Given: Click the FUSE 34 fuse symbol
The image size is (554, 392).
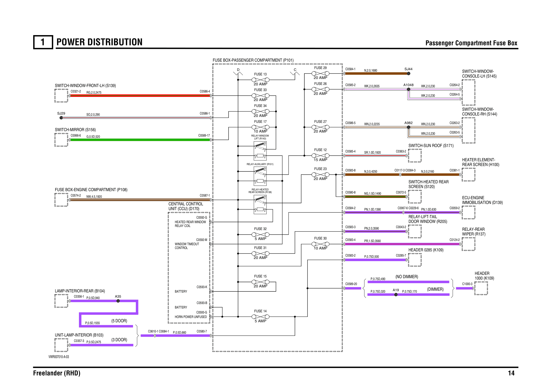Looking at the screenshot, I should point(260,111).
